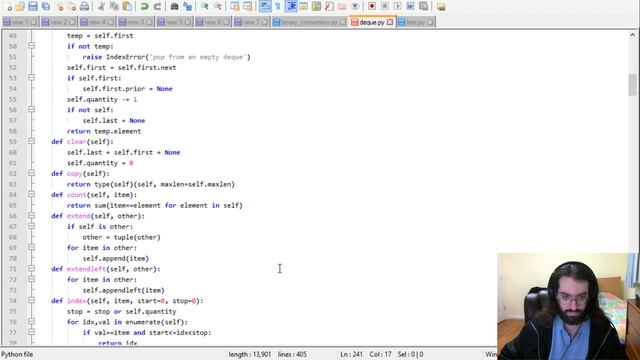Switch to the new 4 tab
The image size is (640, 360).
pyautogui.click(x=97, y=22)
